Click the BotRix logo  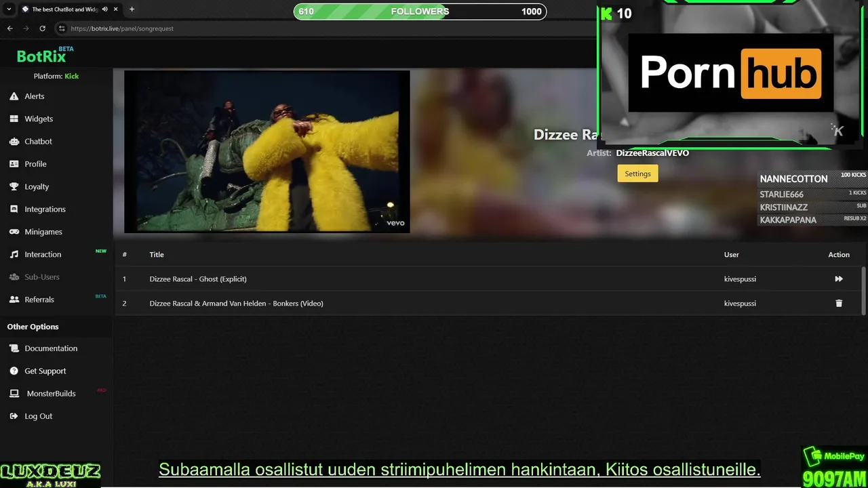coord(45,55)
